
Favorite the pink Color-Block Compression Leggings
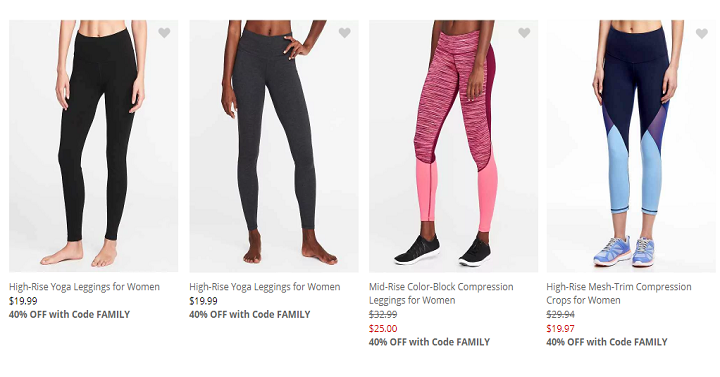click(524, 33)
